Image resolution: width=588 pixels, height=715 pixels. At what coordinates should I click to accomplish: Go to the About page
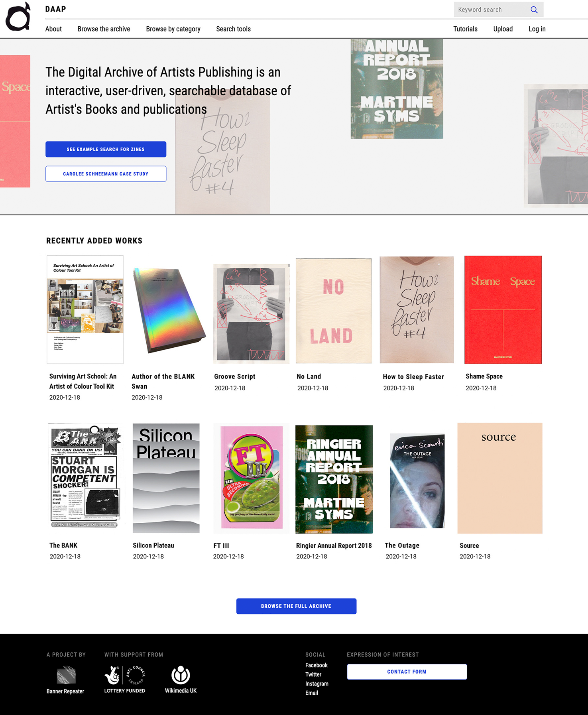[53, 29]
